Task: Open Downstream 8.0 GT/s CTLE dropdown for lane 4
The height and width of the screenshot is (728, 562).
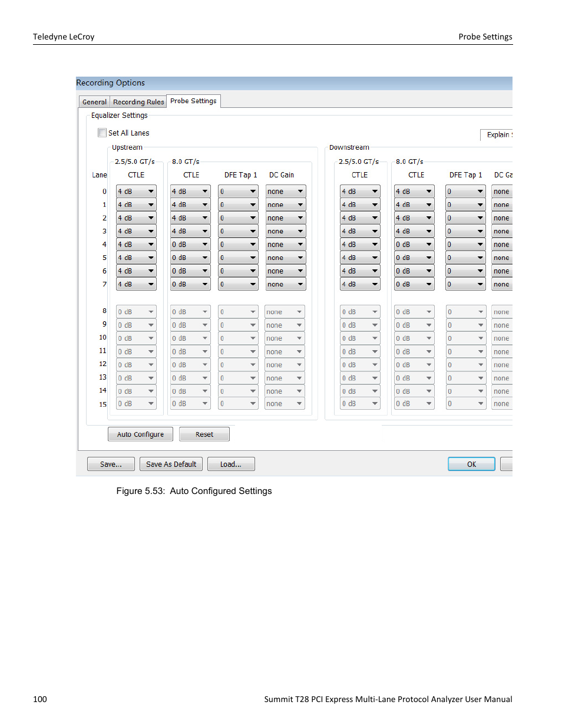Action: [414, 245]
